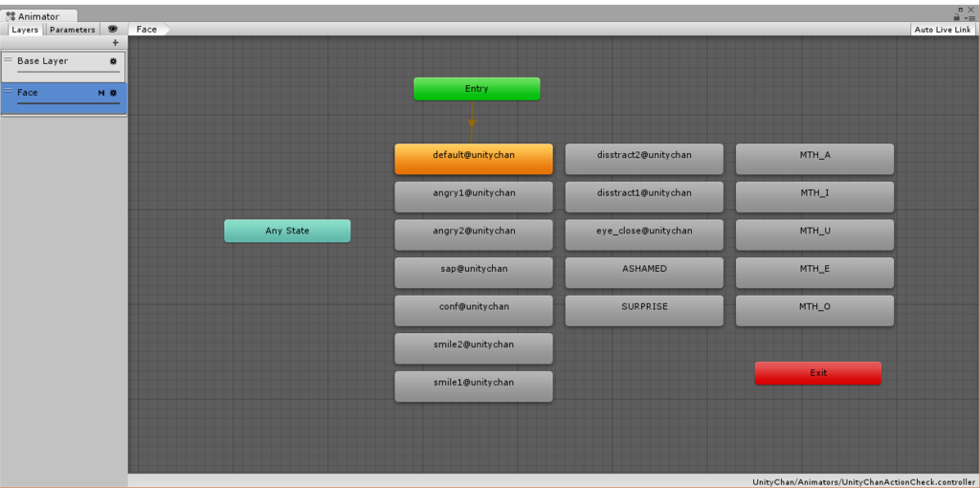The width and height of the screenshot is (980, 488).
Task: Select the disstract2@unitychan state
Action: pos(644,159)
